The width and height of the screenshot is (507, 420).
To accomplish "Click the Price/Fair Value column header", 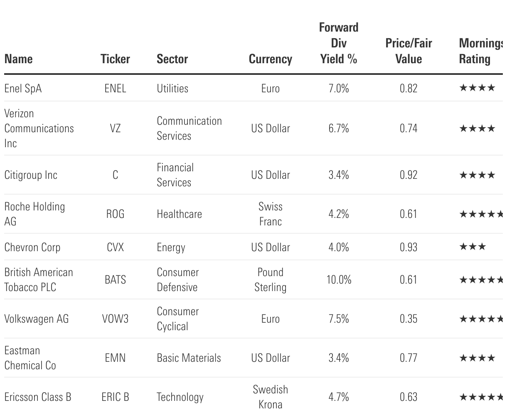I will [409, 51].
